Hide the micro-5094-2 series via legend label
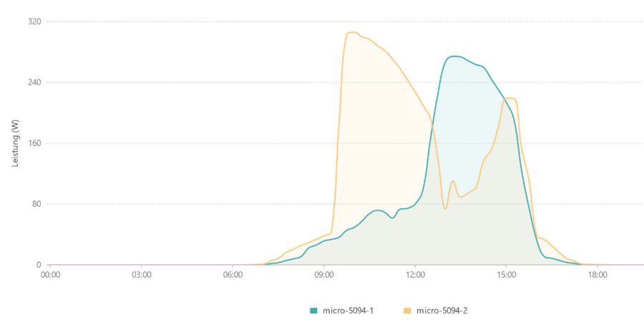644x325 pixels. [x=441, y=311]
